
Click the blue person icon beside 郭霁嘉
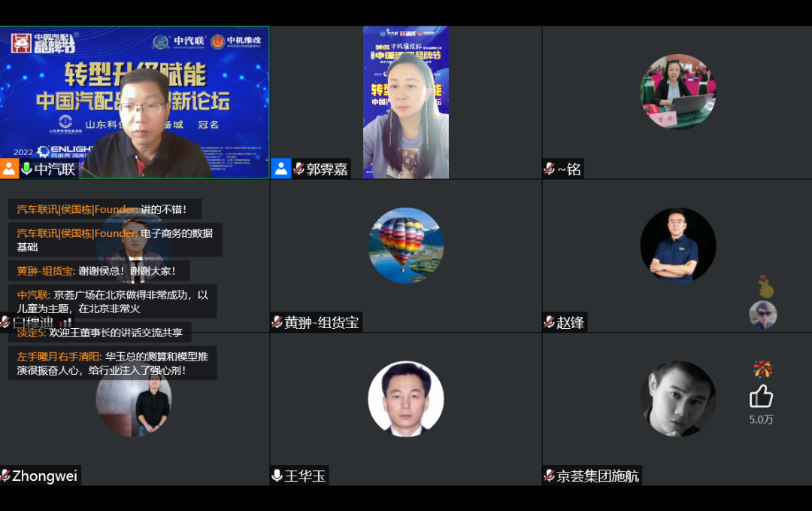281,169
